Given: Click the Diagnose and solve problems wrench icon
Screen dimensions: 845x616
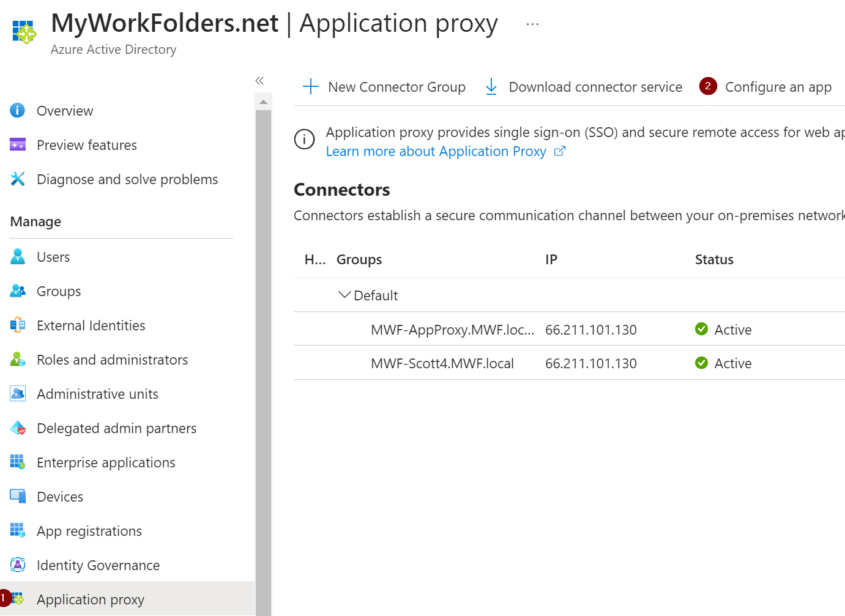Looking at the screenshot, I should click(x=18, y=179).
